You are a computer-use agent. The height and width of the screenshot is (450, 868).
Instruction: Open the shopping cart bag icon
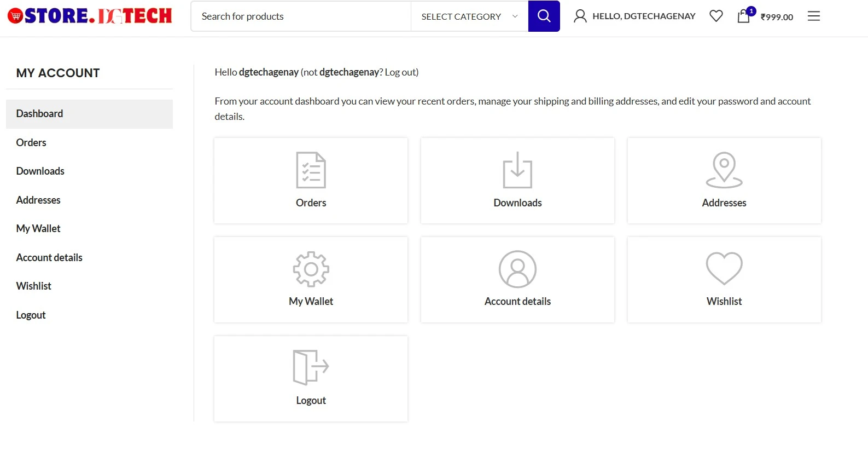[743, 16]
